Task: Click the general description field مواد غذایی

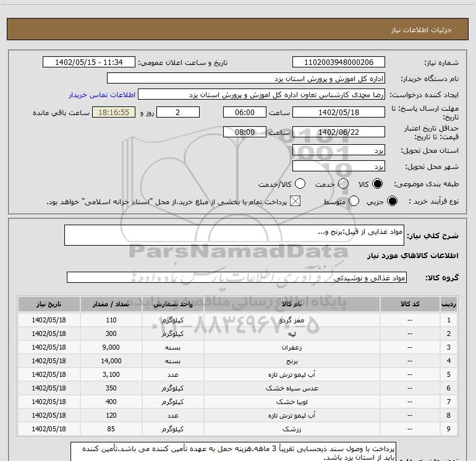Action: point(234,235)
